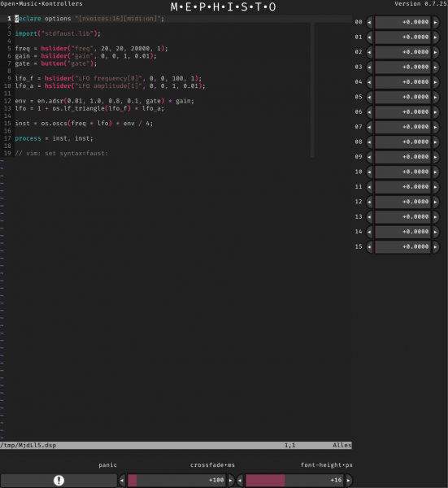Decrease control 03 with left arrow
This screenshot has height=488, width=448.
tap(369, 67)
